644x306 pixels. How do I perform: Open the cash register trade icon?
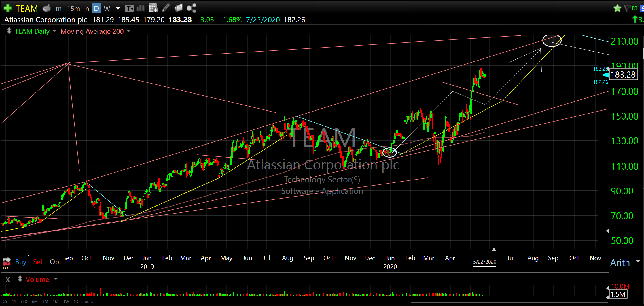47,8
